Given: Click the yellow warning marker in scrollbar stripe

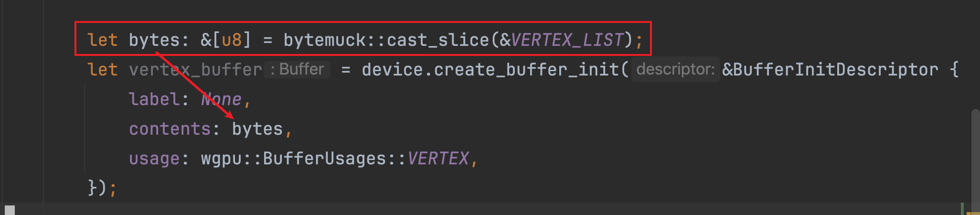Looking at the screenshot, I should 974,213.
